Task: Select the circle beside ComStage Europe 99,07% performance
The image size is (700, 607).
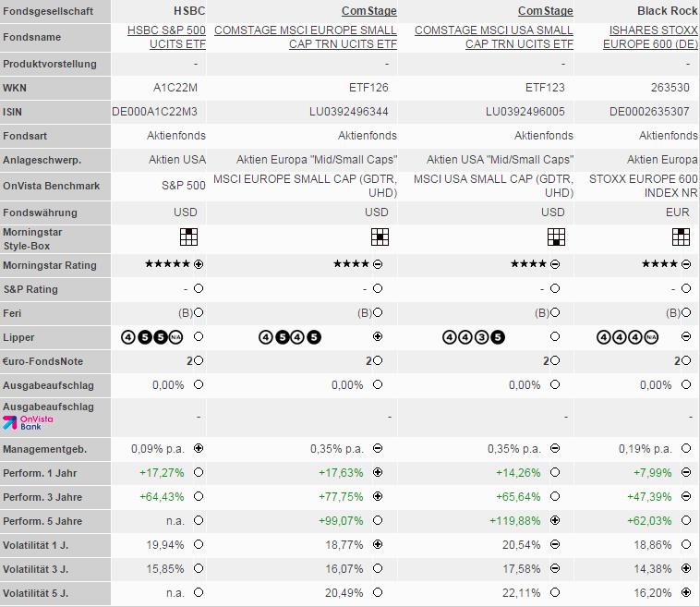Action: pos(378,520)
